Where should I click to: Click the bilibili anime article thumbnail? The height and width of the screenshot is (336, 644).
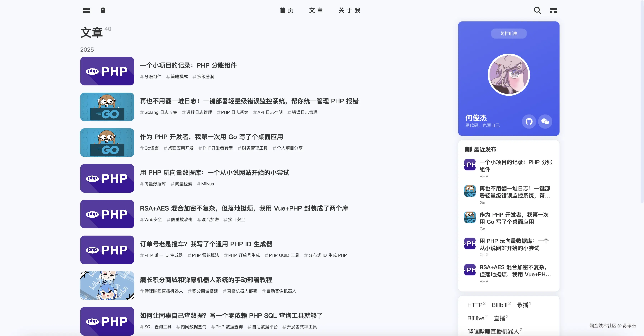(107, 286)
